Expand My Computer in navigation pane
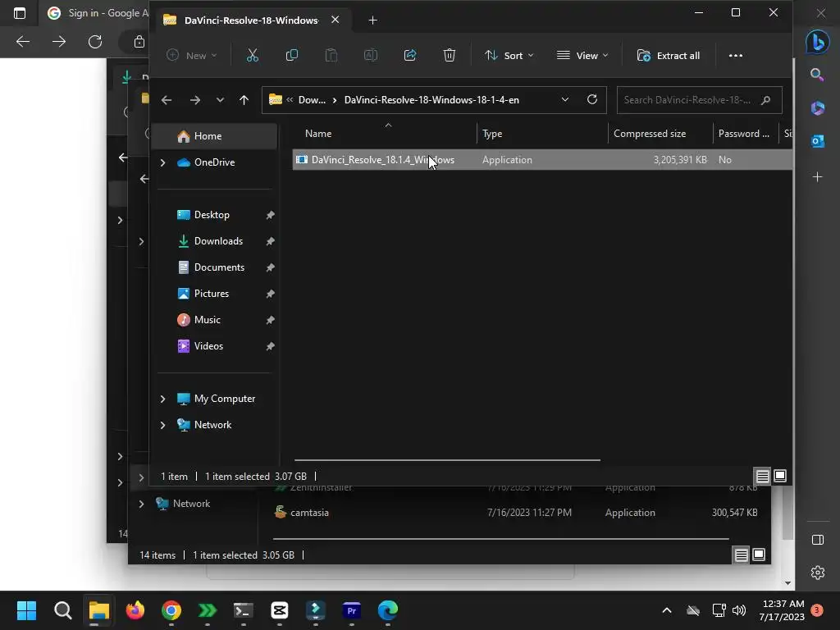The width and height of the screenshot is (840, 630). coord(163,399)
